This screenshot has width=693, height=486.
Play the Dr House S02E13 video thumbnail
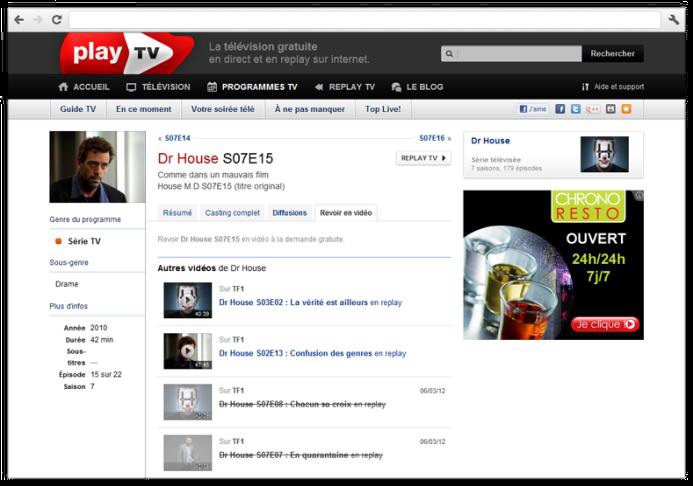click(187, 351)
